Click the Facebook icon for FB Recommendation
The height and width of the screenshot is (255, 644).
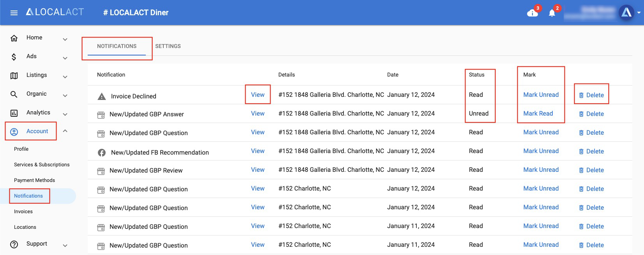(102, 153)
